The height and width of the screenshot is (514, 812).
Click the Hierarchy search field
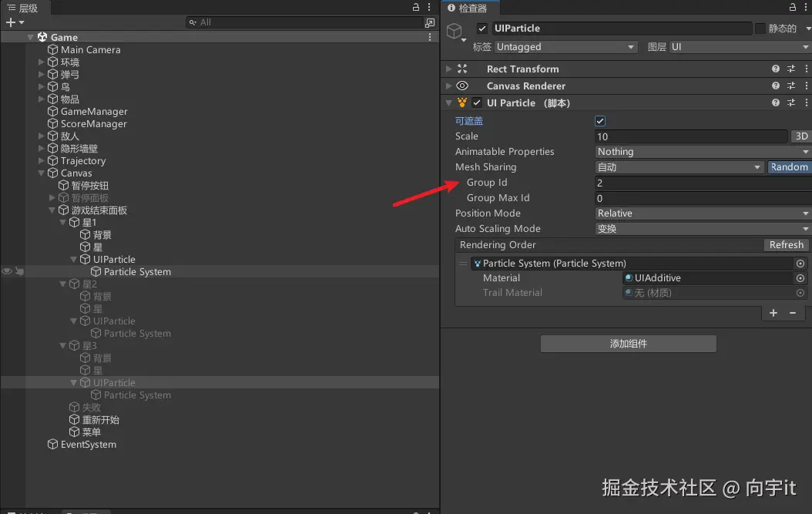[304, 22]
